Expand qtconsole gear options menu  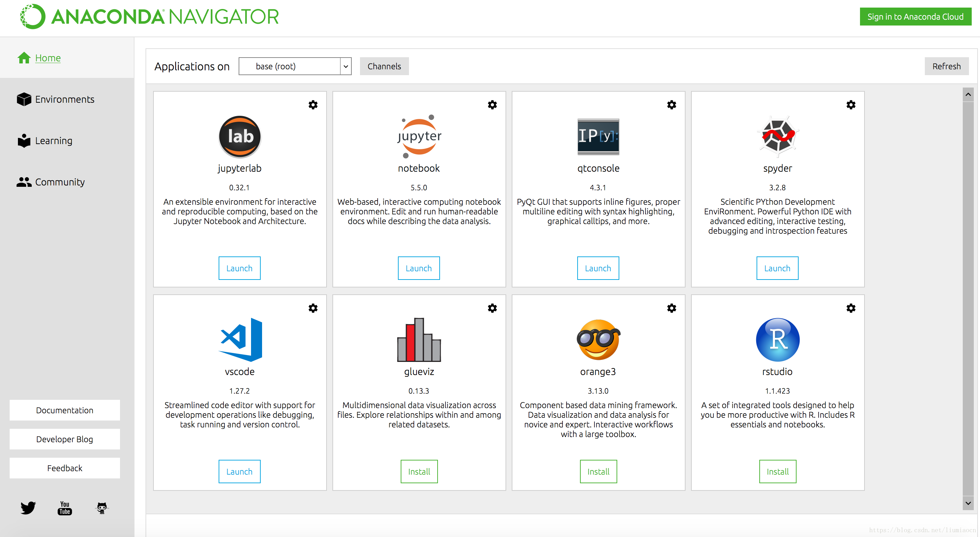671,104
